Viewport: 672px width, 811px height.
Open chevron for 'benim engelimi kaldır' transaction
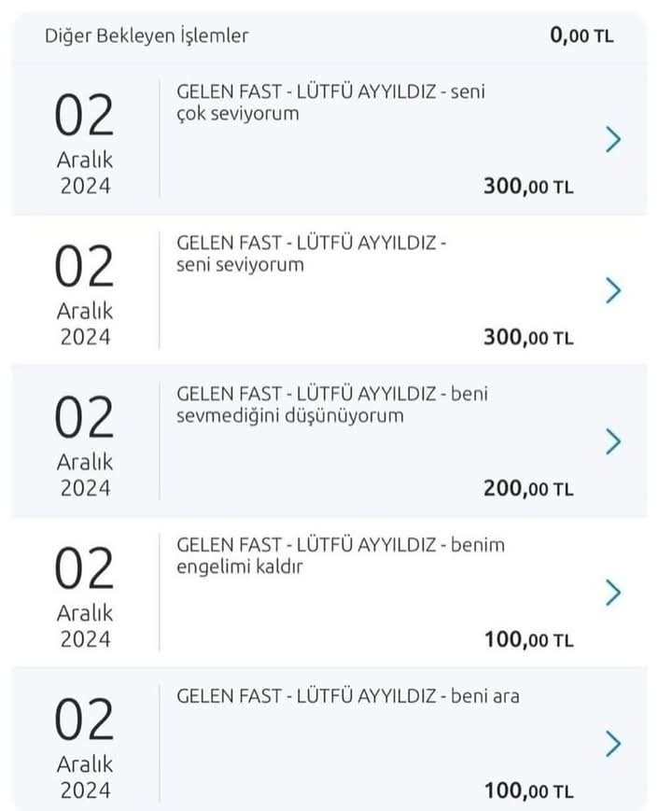point(613,593)
